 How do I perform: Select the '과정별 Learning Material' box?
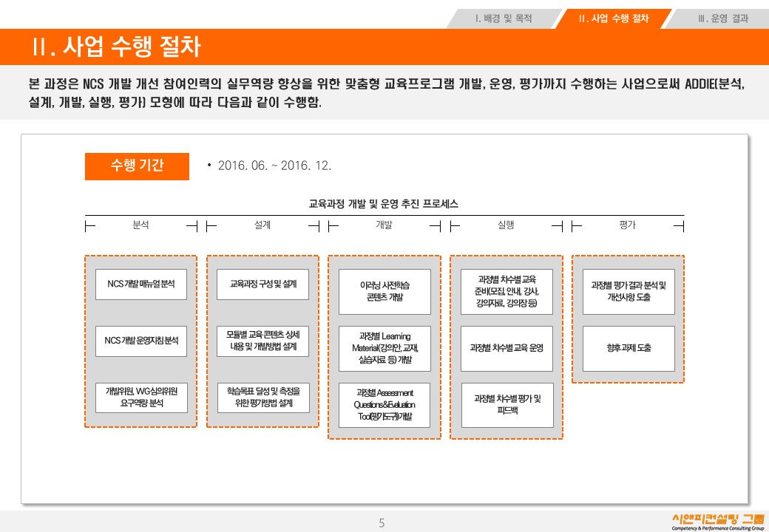click(385, 348)
